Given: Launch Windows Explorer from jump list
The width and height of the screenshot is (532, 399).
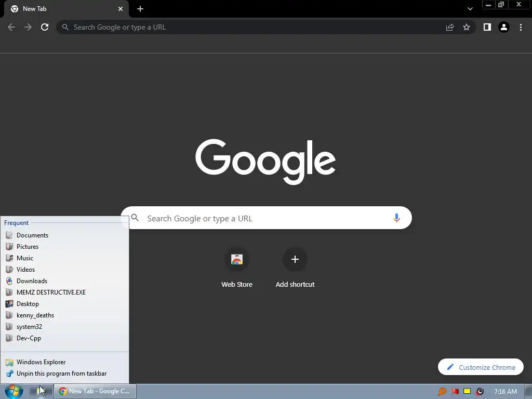Looking at the screenshot, I should tap(64, 362).
